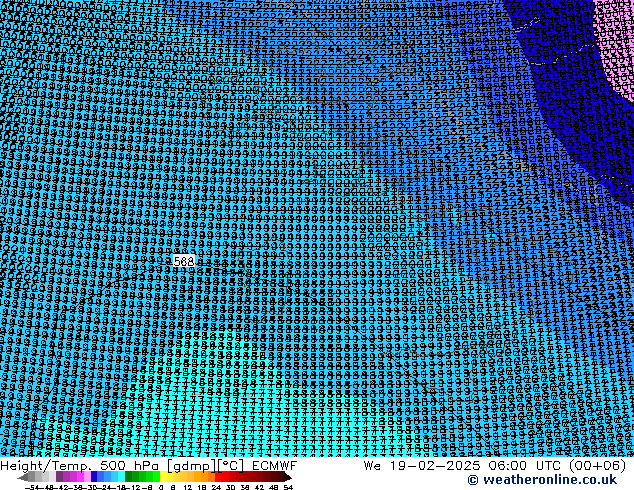634x490 pixels.
Task: Click the left gray arrow end of the legend
Action: (x=23, y=477)
